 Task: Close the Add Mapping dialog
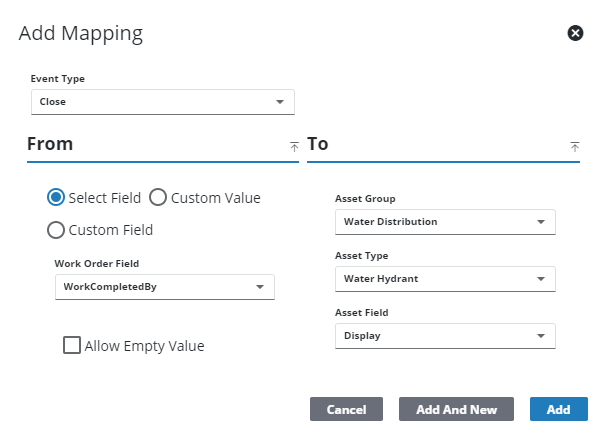(x=575, y=33)
